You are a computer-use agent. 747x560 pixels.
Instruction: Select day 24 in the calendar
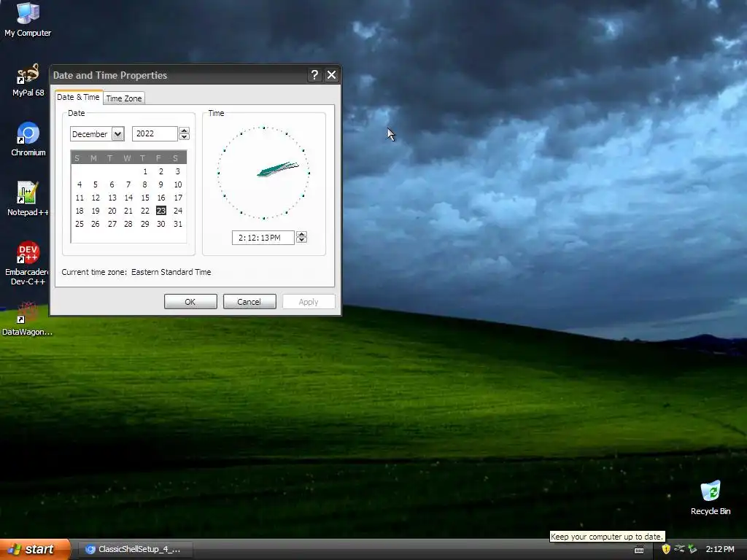coord(178,211)
